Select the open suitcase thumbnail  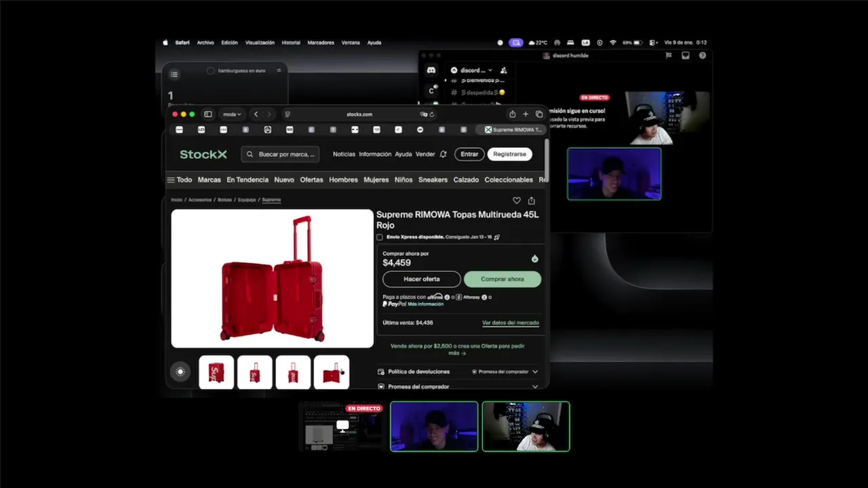tap(332, 372)
